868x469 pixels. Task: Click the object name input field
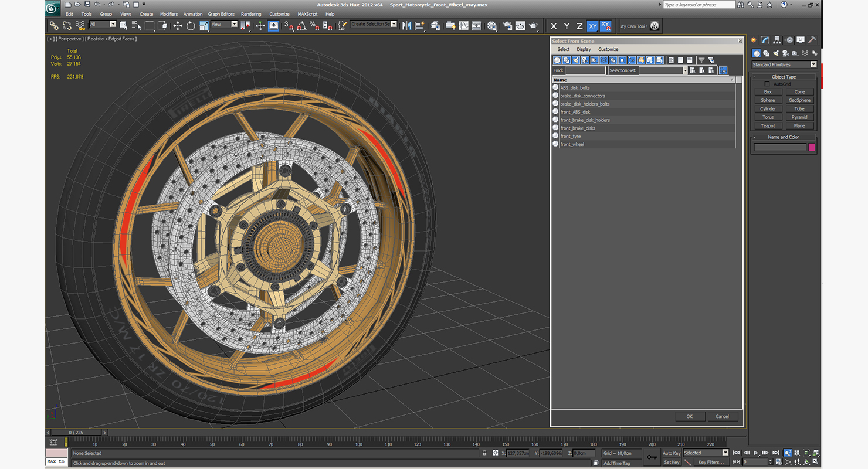tap(780, 147)
